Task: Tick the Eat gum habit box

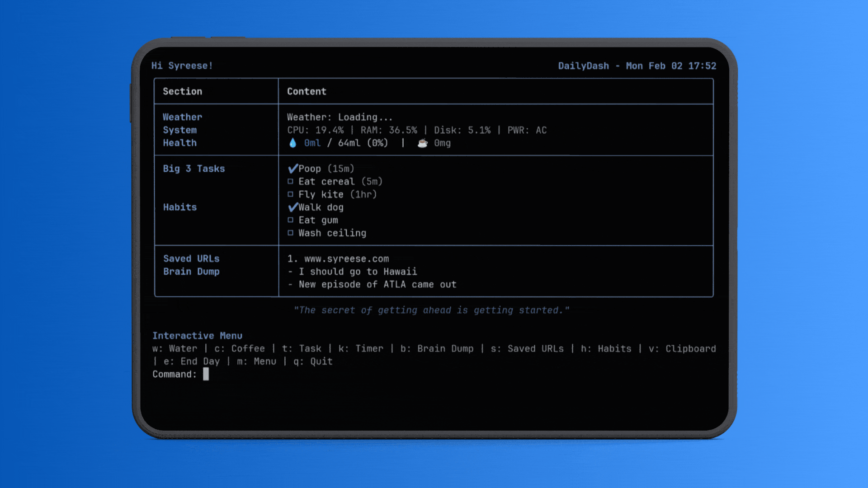Action: point(290,220)
